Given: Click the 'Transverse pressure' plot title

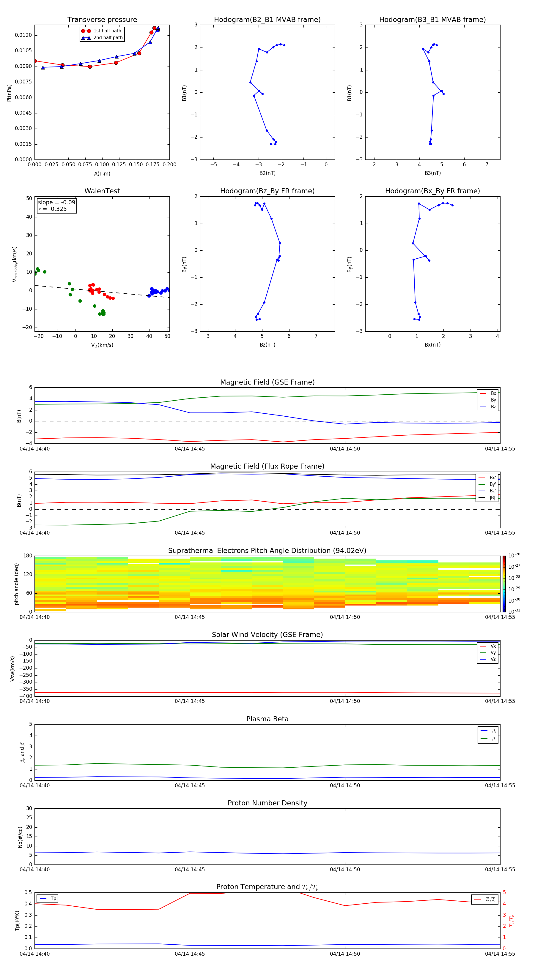Looking at the screenshot, I should pos(102,20).
